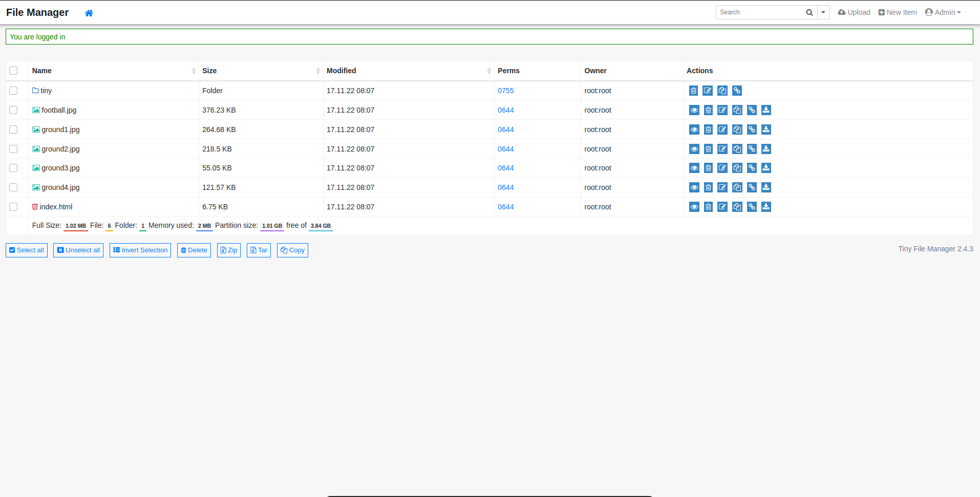Open permissions link 0755 for tiny folder
980x497 pixels.
click(x=505, y=91)
